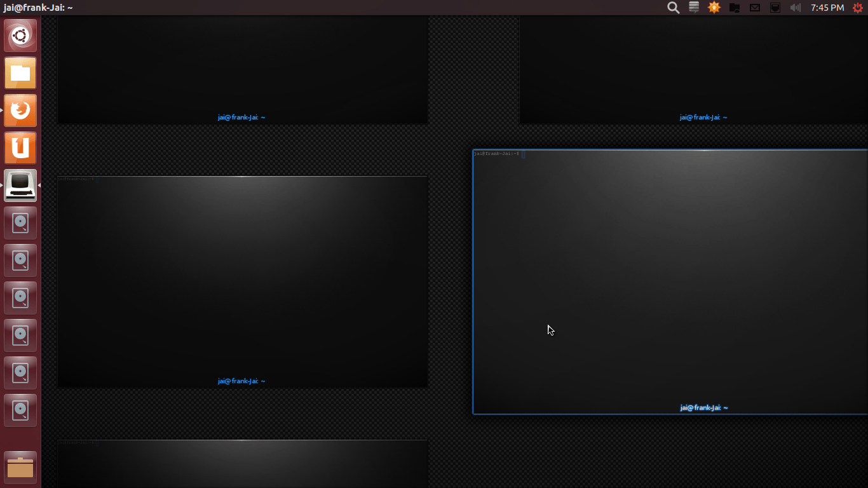Select the middle-left terminal window thumbnail
The image size is (868, 488).
tap(243, 281)
